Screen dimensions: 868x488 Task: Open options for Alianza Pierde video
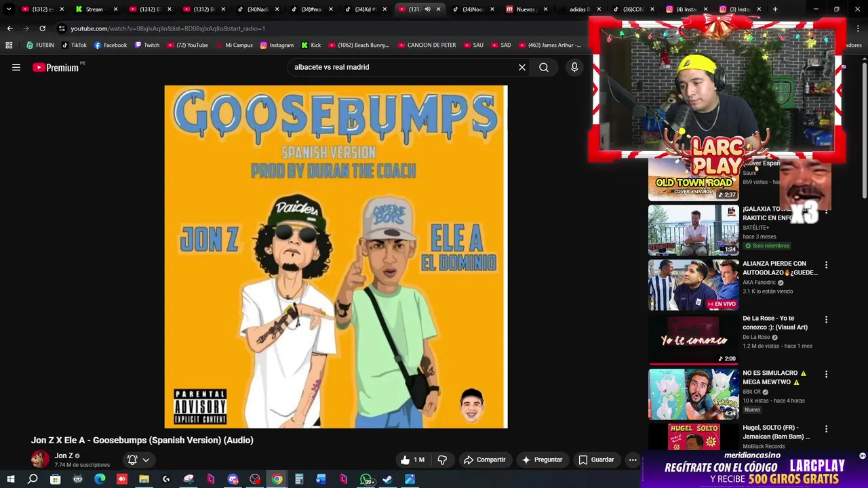tap(826, 264)
